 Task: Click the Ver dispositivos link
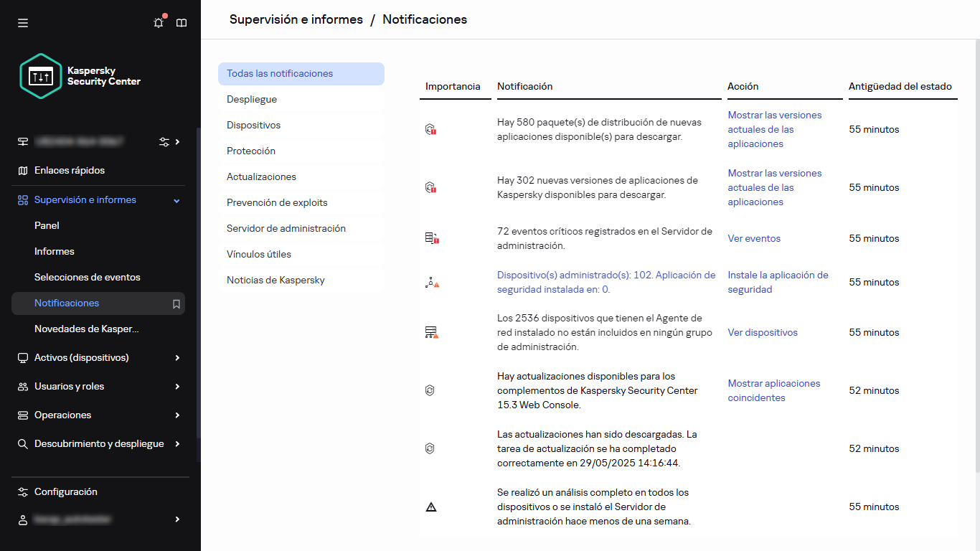click(x=763, y=333)
